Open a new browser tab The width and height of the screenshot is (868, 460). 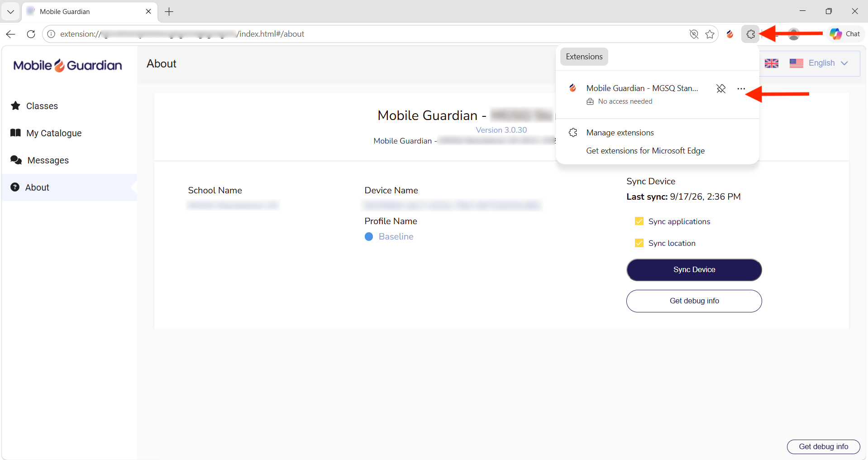coord(169,12)
